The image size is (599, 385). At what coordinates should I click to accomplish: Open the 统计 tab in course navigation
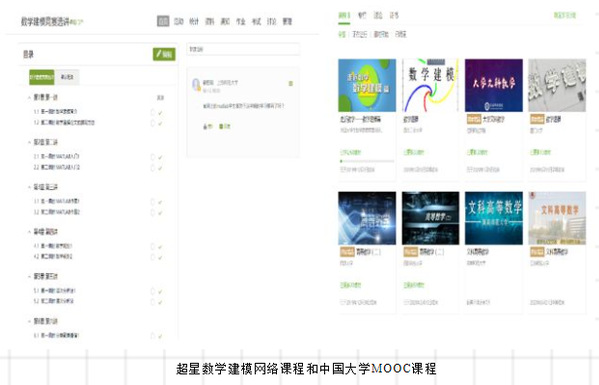194,21
